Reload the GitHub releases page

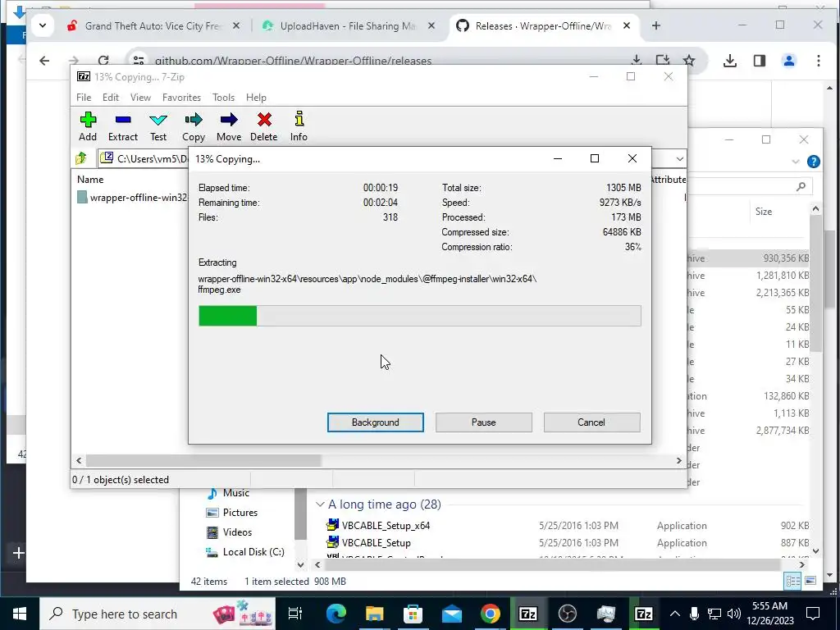103,61
